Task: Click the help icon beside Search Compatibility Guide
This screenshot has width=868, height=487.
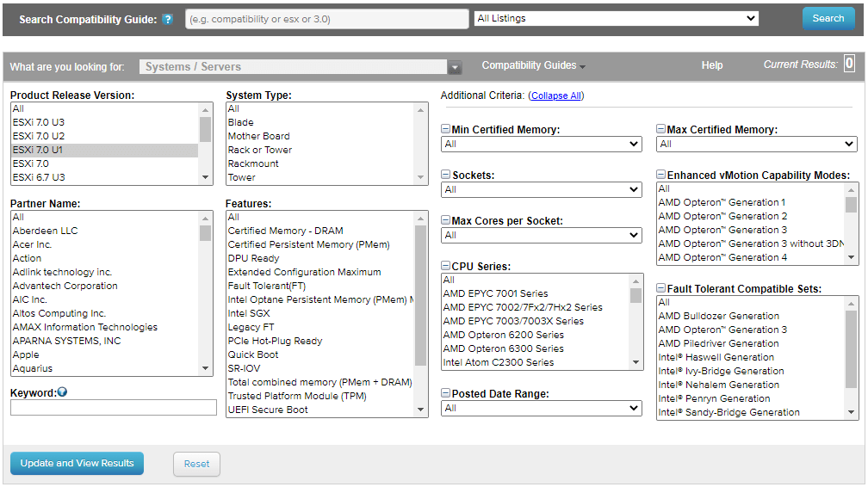Action: tap(168, 19)
